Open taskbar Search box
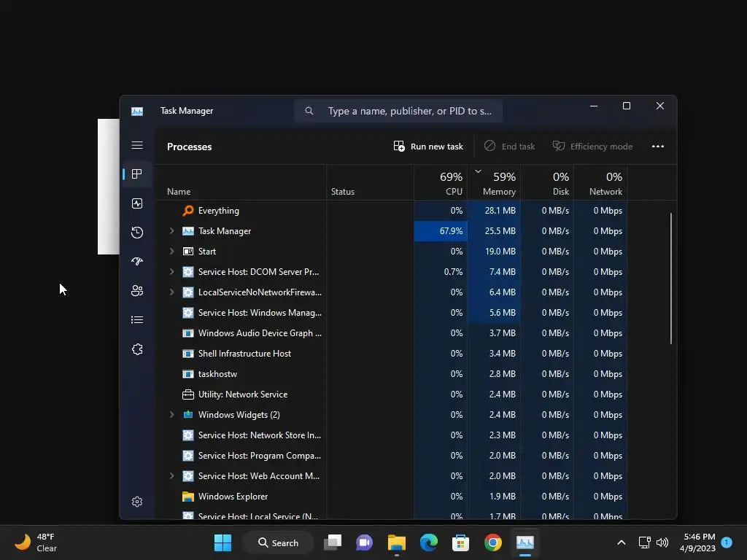This screenshot has width=747, height=560. tap(278, 542)
